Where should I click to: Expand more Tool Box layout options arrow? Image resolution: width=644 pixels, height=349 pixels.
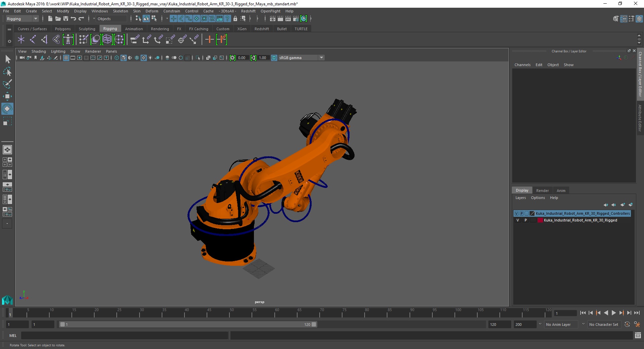(7, 223)
